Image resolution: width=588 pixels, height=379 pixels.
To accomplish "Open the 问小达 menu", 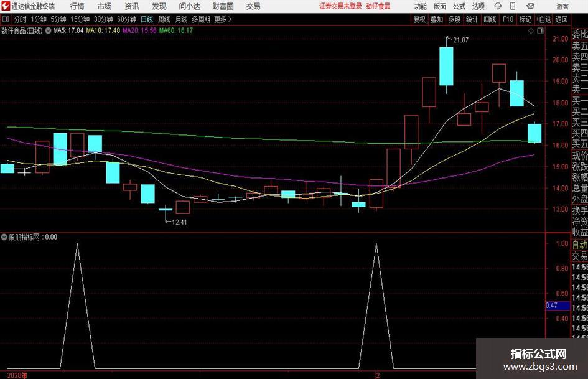I will tap(189, 6).
